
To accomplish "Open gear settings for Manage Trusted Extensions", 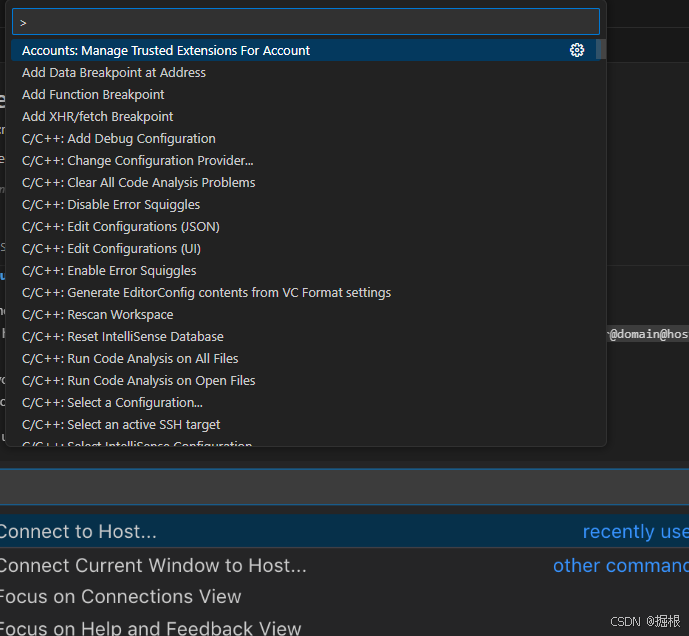I will 577,50.
